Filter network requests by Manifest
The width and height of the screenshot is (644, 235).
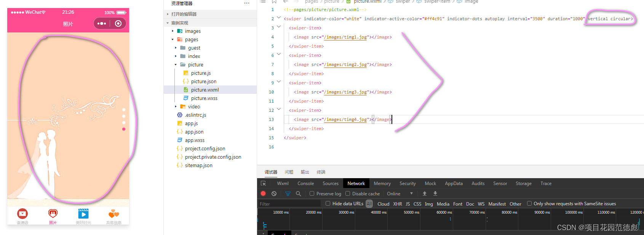tap(497, 204)
